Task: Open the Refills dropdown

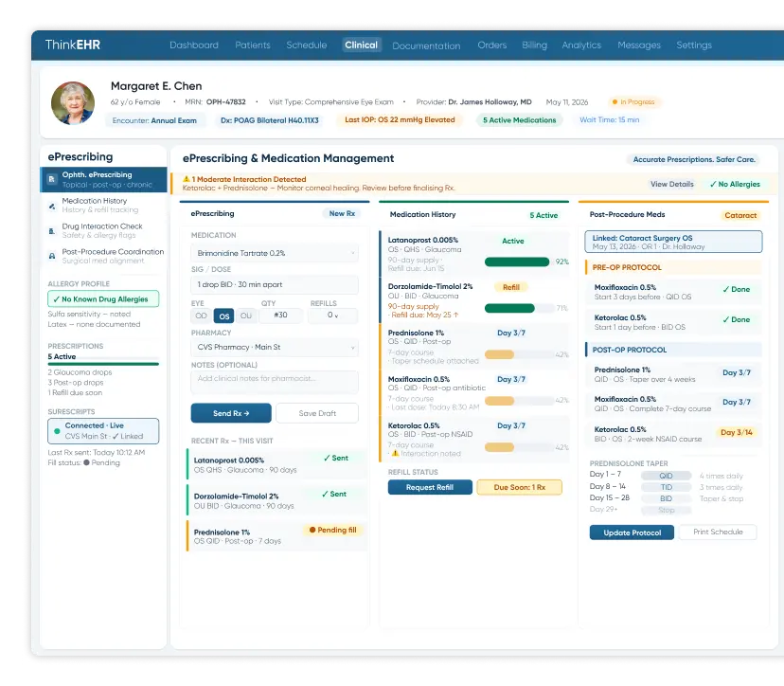Action: [333, 316]
